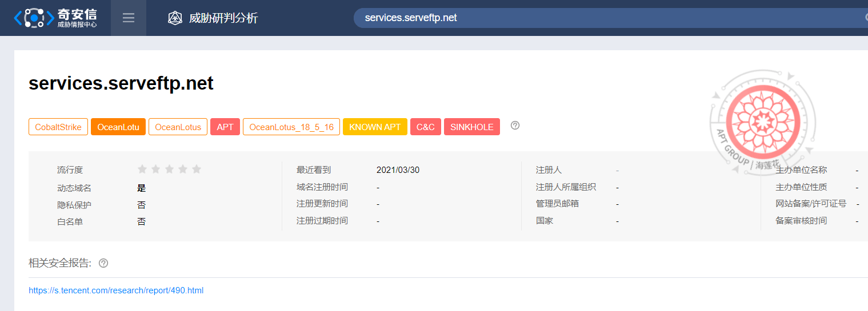868x311 pixels.
Task: Click the 相关安全报告 heading
Action: (60, 263)
